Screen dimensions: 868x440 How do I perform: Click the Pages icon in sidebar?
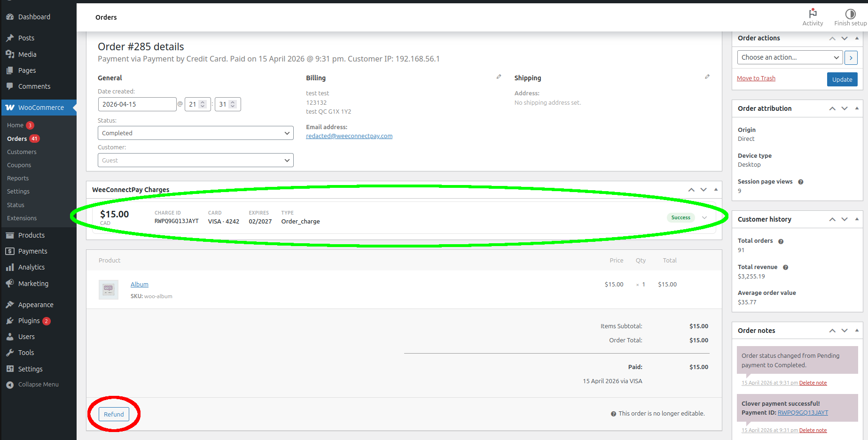(x=10, y=70)
